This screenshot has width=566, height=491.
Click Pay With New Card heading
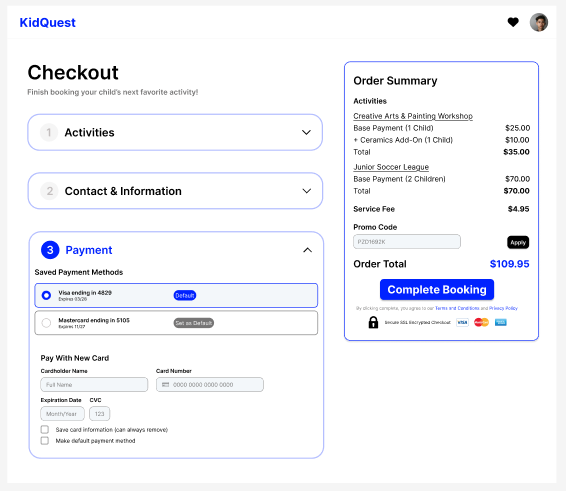[x=75, y=358]
